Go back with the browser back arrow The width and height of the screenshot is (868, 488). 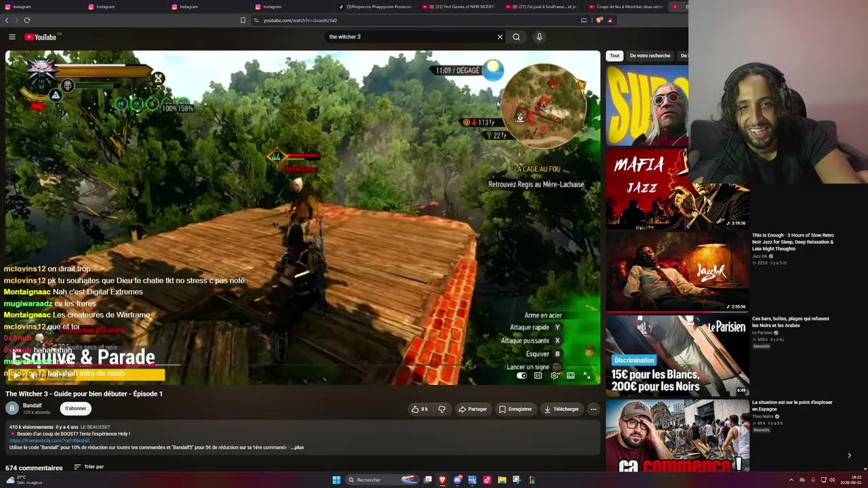(7, 20)
